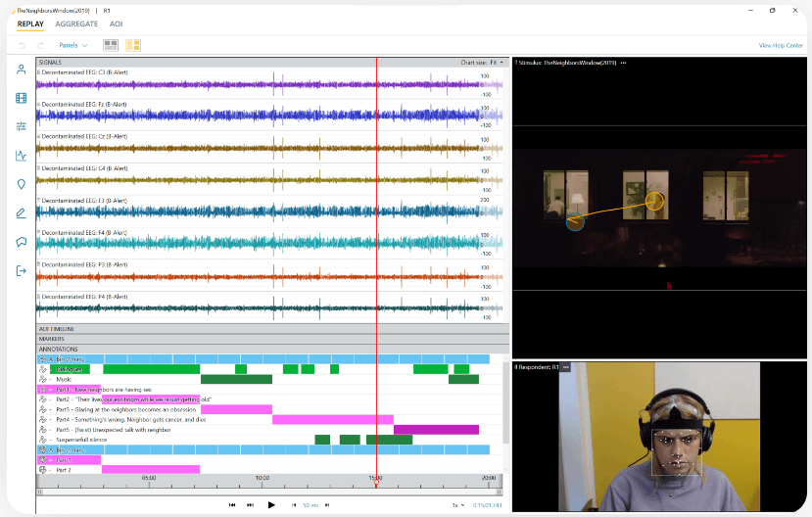Click the annotation icon beside Dialogues row

coord(43,369)
